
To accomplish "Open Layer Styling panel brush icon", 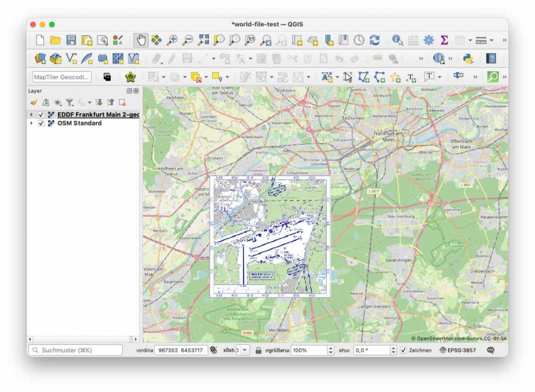I will coord(34,103).
